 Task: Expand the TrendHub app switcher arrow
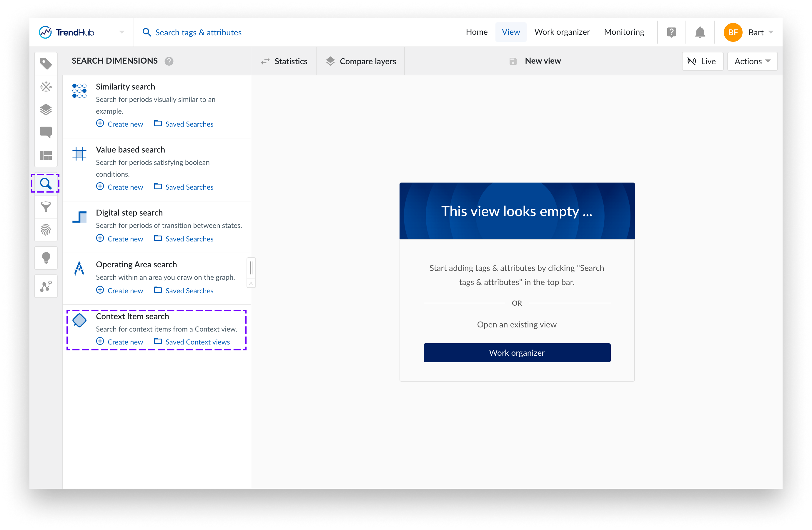[122, 32]
